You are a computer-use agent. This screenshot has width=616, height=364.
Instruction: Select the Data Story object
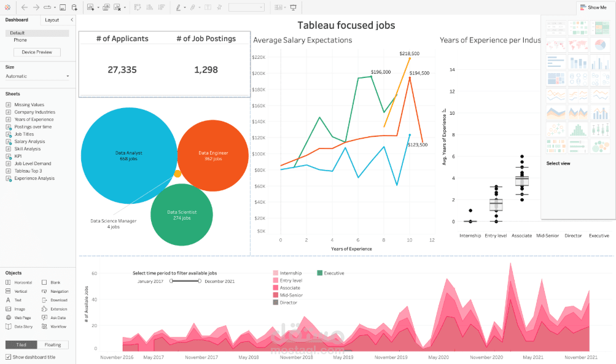tap(19, 327)
